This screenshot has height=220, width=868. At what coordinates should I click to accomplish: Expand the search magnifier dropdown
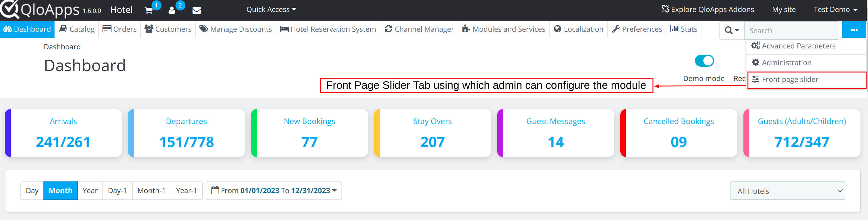click(732, 30)
